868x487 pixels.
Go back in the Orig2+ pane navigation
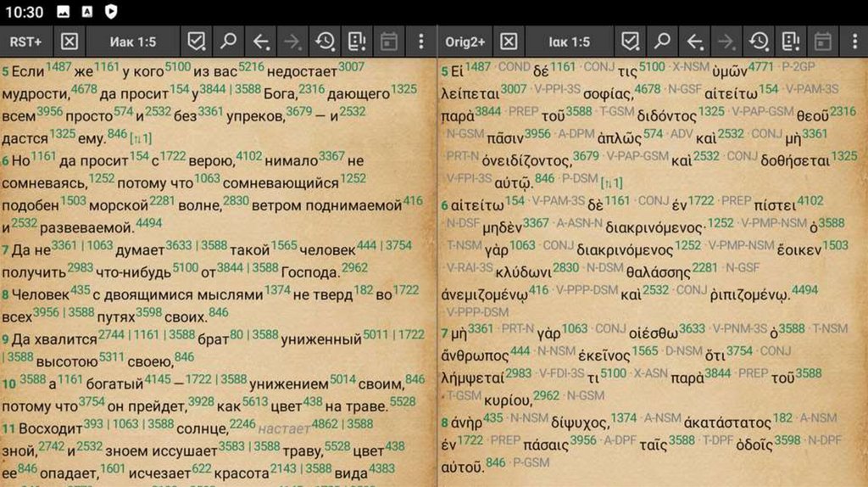point(695,41)
